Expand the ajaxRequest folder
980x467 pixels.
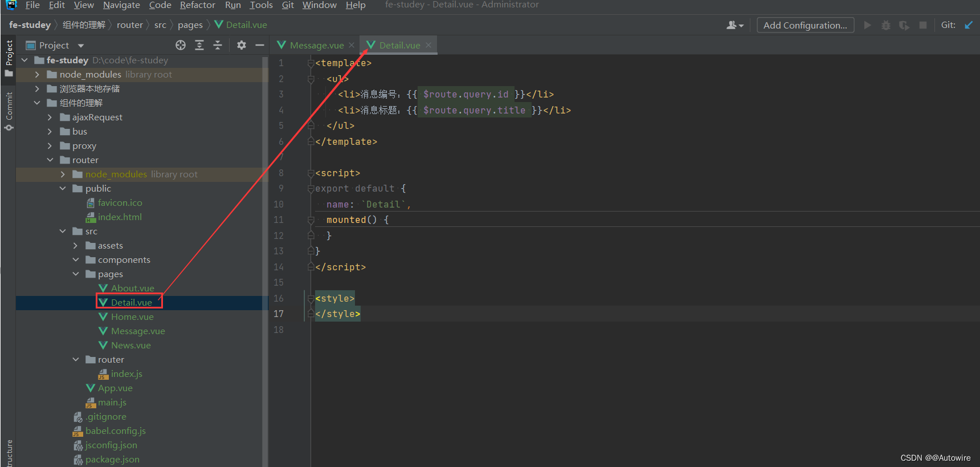[50, 117]
